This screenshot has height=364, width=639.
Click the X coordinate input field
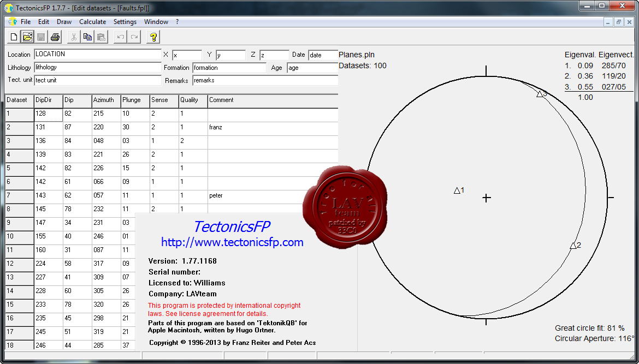[x=187, y=55]
